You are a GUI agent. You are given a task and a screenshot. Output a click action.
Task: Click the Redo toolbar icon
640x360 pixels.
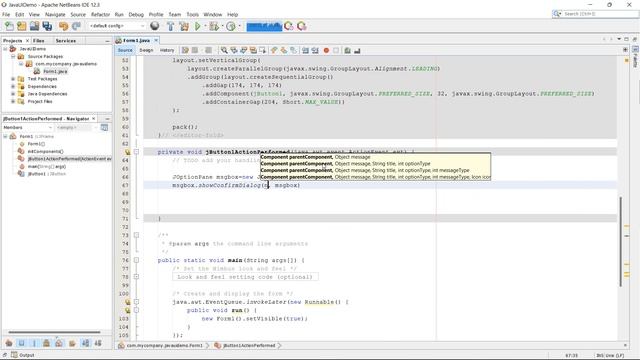(76, 26)
